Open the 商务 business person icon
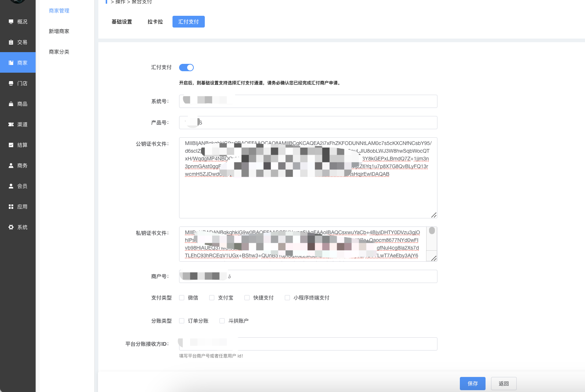The width and height of the screenshot is (585, 392). click(11, 166)
